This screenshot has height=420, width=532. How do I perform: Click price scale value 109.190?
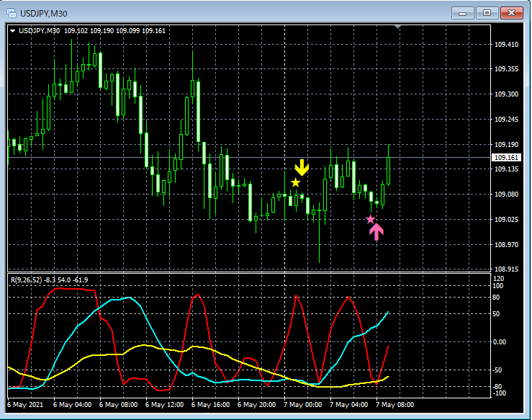[x=506, y=144]
